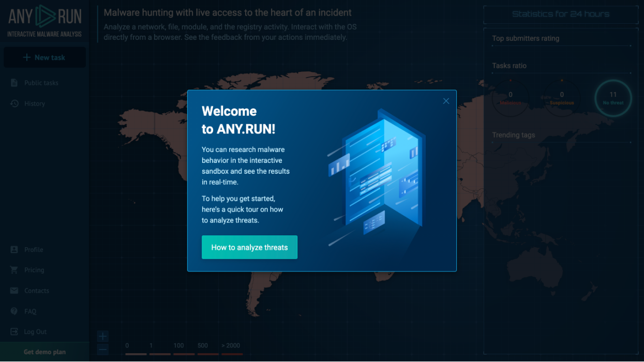644x362 pixels.
Task: Click the FAQ question mark icon
Action: point(14,311)
